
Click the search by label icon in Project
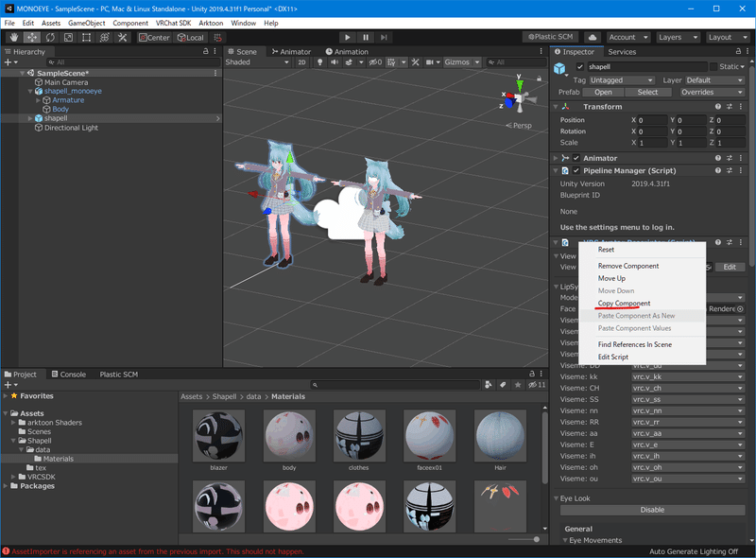click(x=503, y=385)
